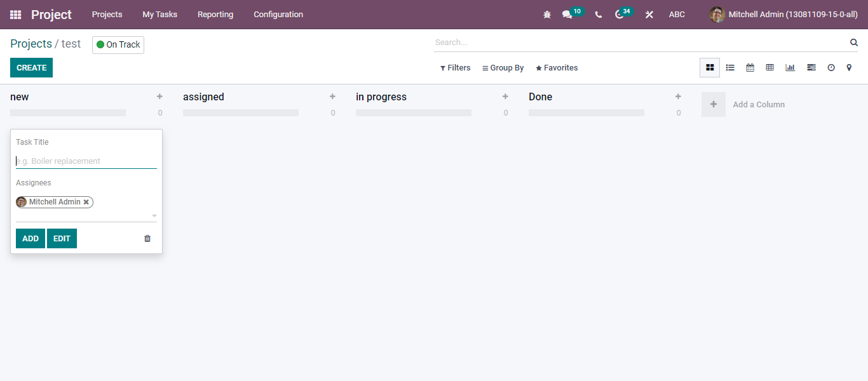This screenshot has width=868, height=381.
Task: Switch to Gantt view
Action: [x=811, y=67]
